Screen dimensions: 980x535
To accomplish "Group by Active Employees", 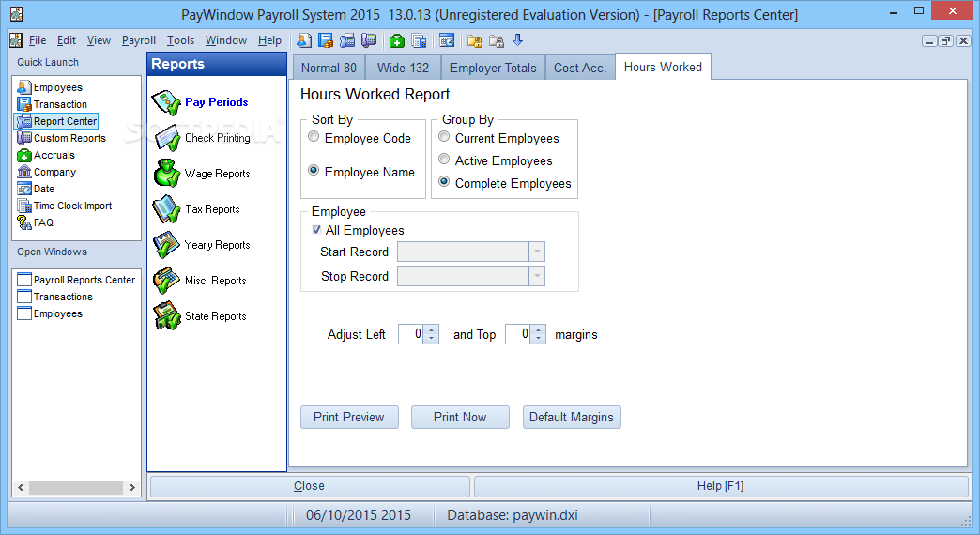I will 496,160.
